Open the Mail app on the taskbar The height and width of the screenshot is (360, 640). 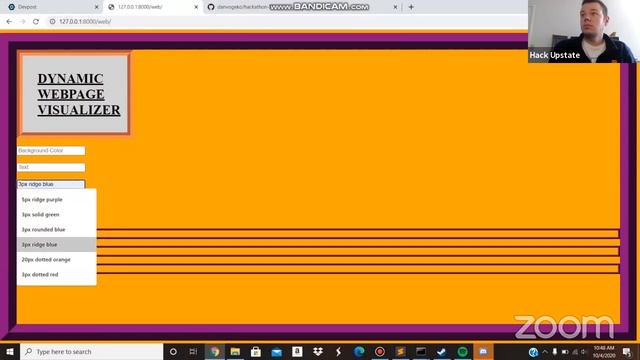pyautogui.click(x=276, y=351)
